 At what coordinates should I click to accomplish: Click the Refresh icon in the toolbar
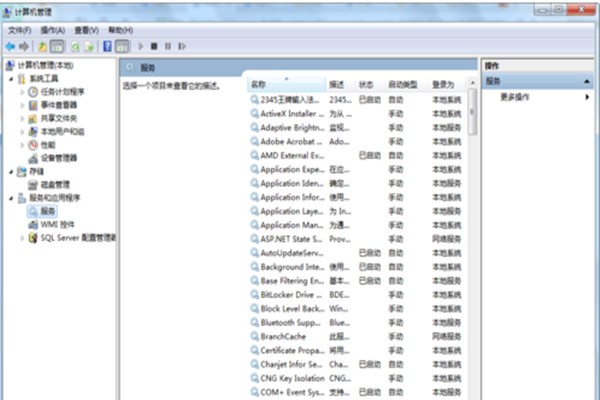pos(75,46)
